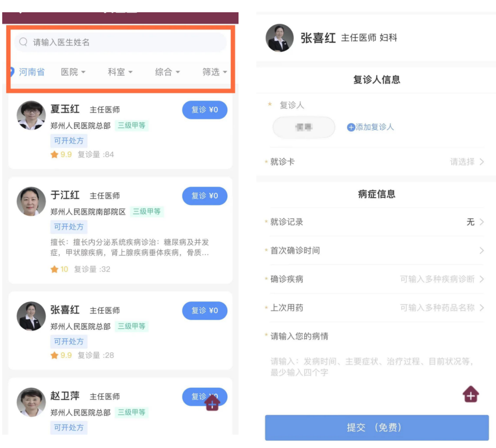Tap 可开处方 tag under 张喜红

coord(69,341)
